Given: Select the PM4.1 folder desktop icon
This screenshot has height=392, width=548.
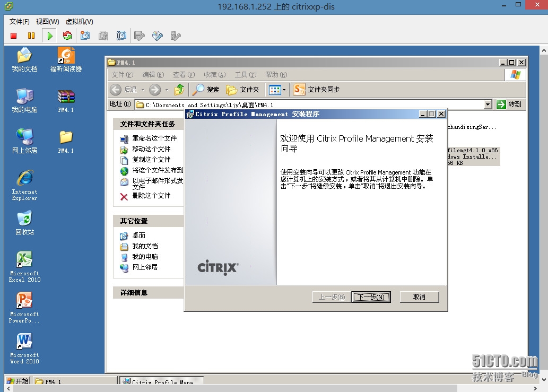Looking at the screenshot, I should (x=66, y=142).
